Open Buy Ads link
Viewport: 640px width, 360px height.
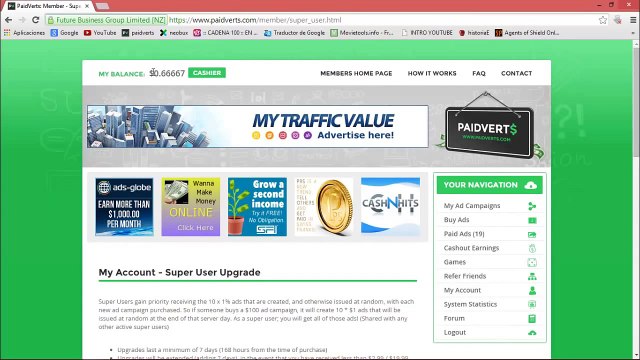click(456, 220)
